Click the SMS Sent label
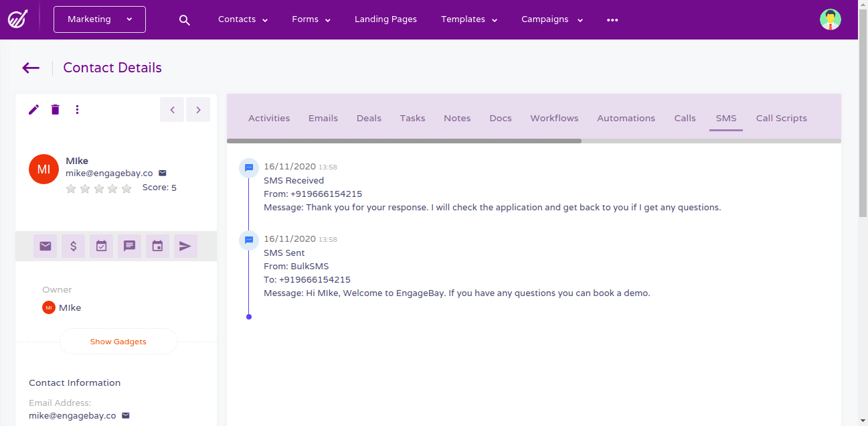 (x=284, y=253)
